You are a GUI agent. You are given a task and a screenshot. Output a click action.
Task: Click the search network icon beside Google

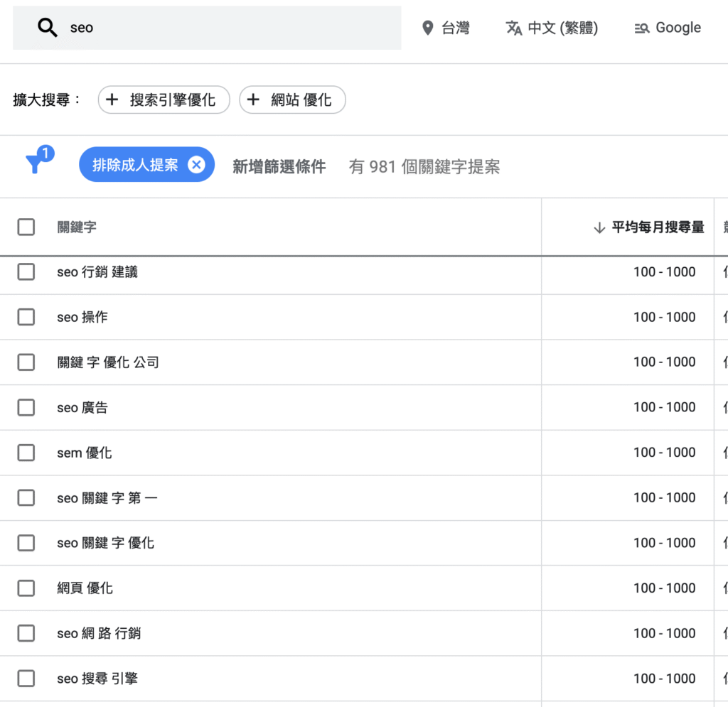pyautogui.click(x=642, y=28)
